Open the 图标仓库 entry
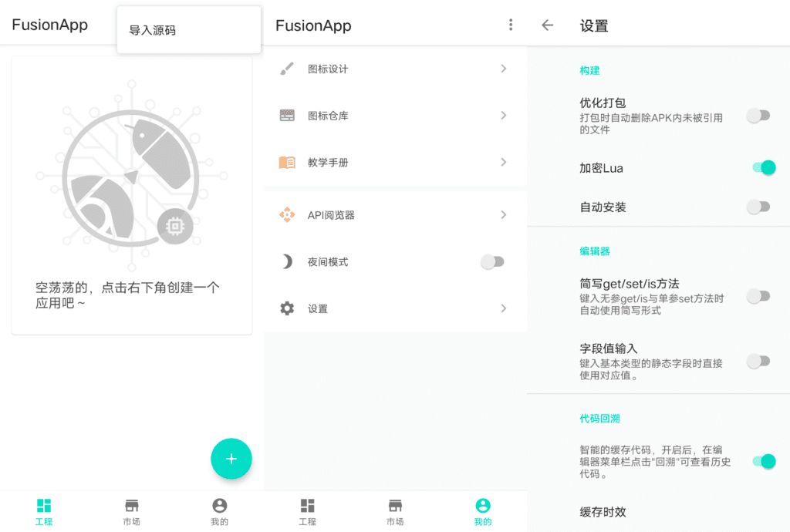The width and height of the screenshot is (790, 532). [x=395, y=116]
